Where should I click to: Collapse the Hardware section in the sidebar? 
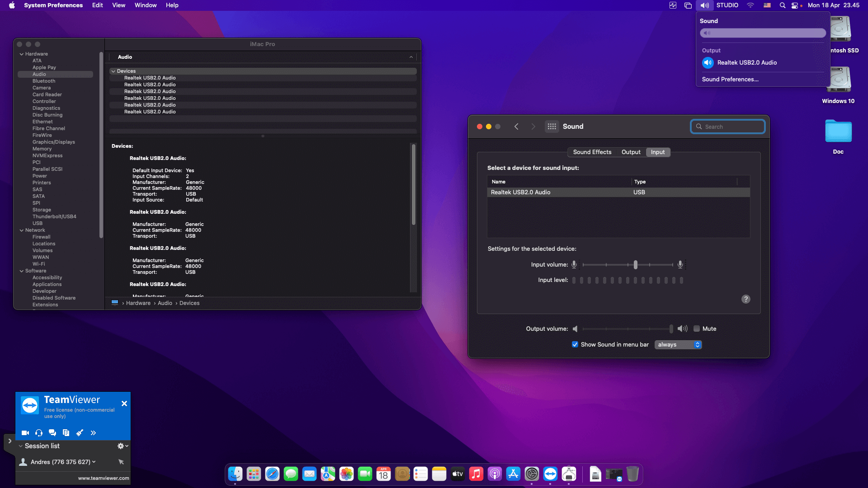coord(21,54)
